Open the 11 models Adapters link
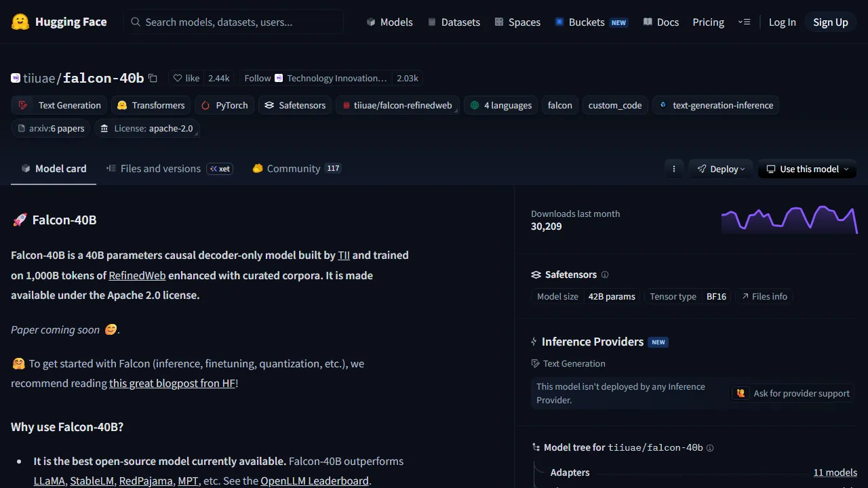The height and width of the screenshot is (488, 868). point(835,472)
